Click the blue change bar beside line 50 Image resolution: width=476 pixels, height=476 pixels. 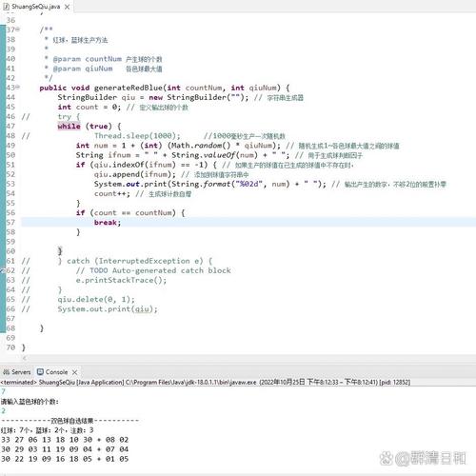3,155
